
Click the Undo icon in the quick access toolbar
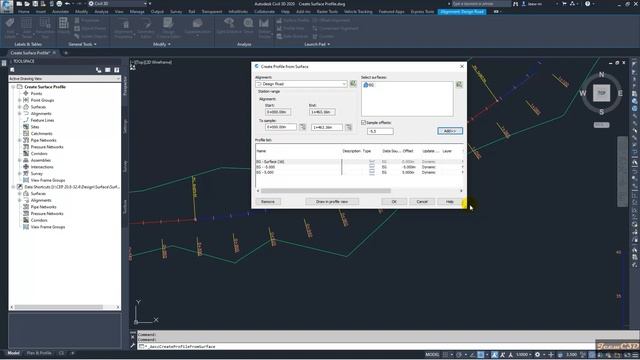tap(68, 4)
